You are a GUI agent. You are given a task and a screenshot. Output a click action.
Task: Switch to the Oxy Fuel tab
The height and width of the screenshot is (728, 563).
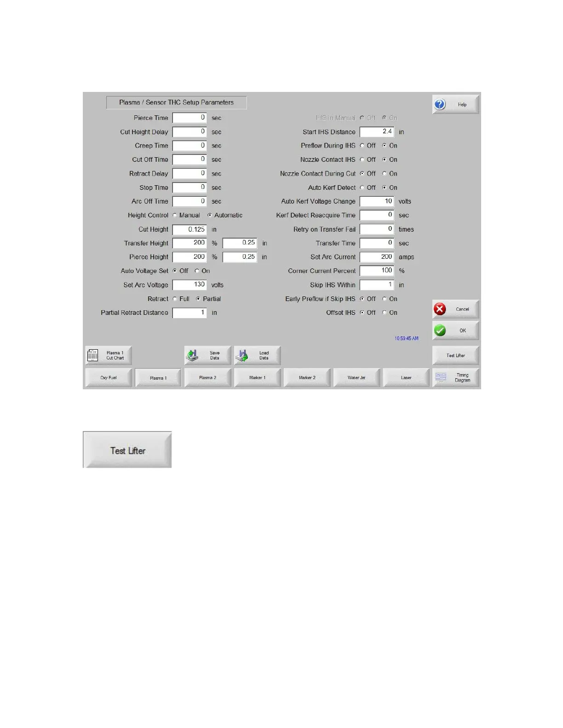click(x=109, y=378)
